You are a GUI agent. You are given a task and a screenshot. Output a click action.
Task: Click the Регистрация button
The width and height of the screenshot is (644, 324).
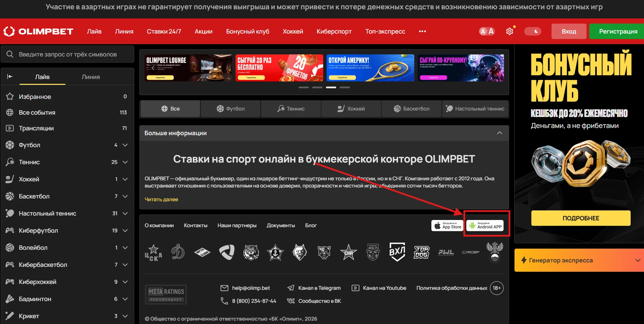tap(617, 31)
